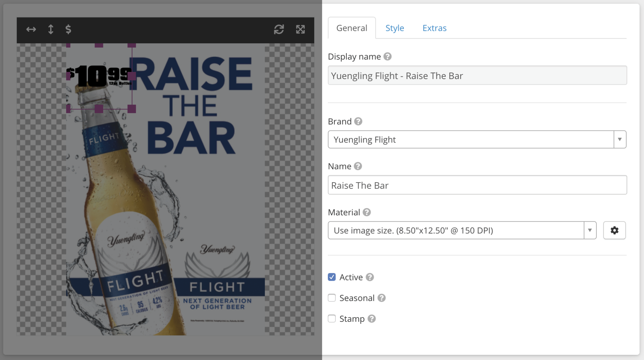Click the vertical resize arrows icon
The width and height of the screenshot is (644, 360).
[x=51, y=29]
